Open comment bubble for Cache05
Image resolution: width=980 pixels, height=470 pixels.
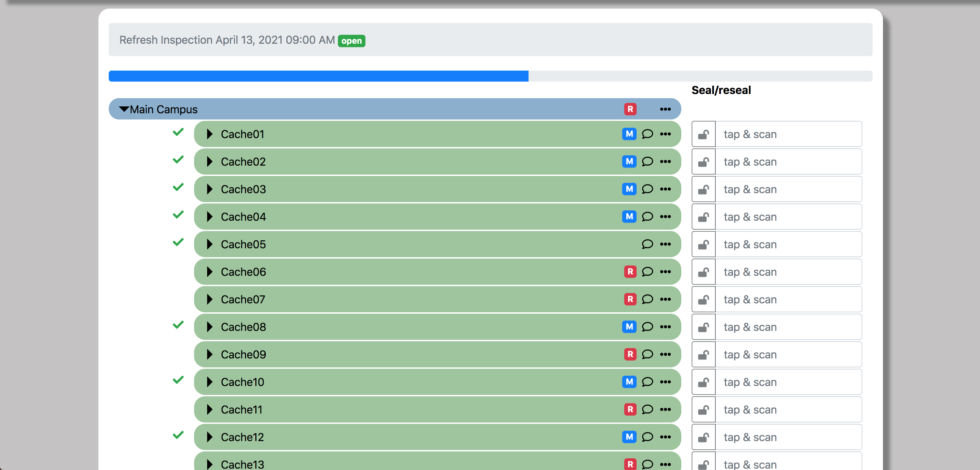click(647, 244)
